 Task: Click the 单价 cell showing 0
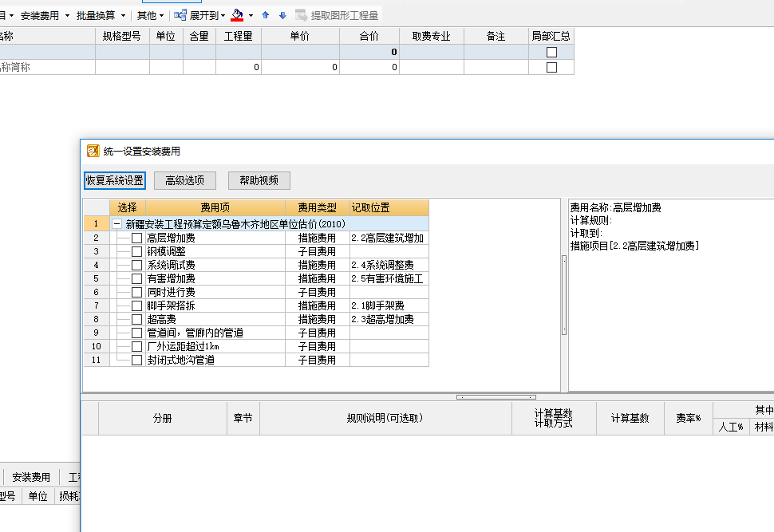(x=300, y=67)
